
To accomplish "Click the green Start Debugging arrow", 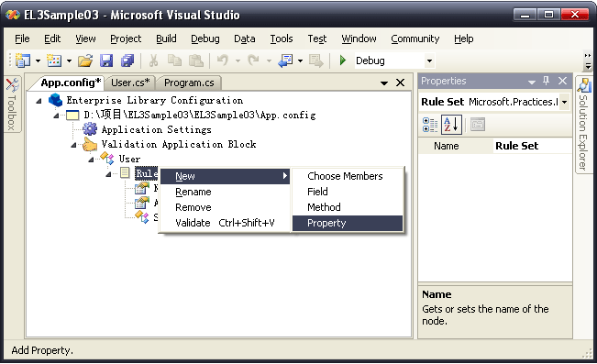I will tap(343, 61).
